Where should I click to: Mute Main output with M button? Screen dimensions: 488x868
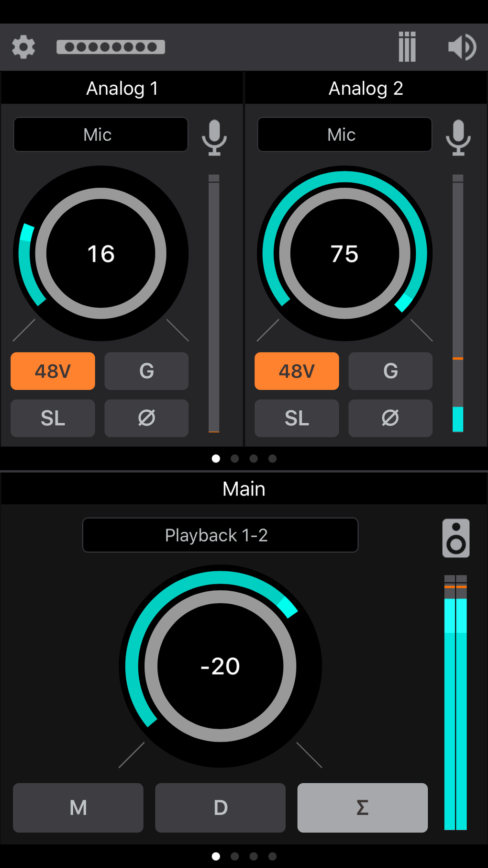(78, 808)
